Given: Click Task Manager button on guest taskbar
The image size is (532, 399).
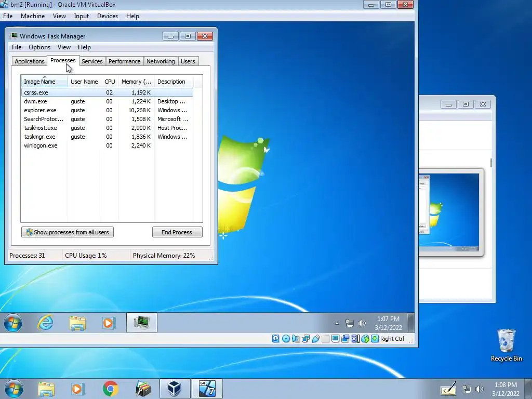Looking at the screenshot, I should click(x=141, y=323).
